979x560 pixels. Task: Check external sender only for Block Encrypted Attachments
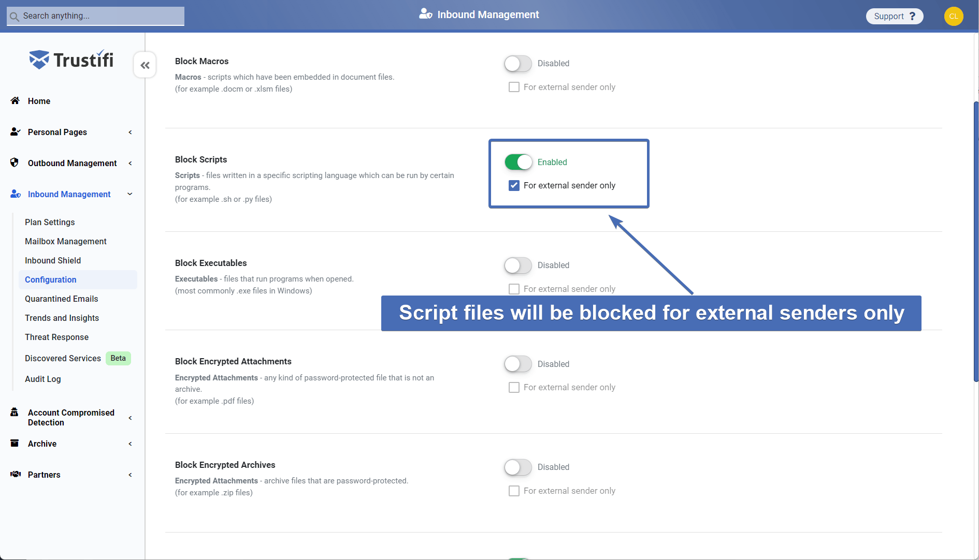click(514, 387)
